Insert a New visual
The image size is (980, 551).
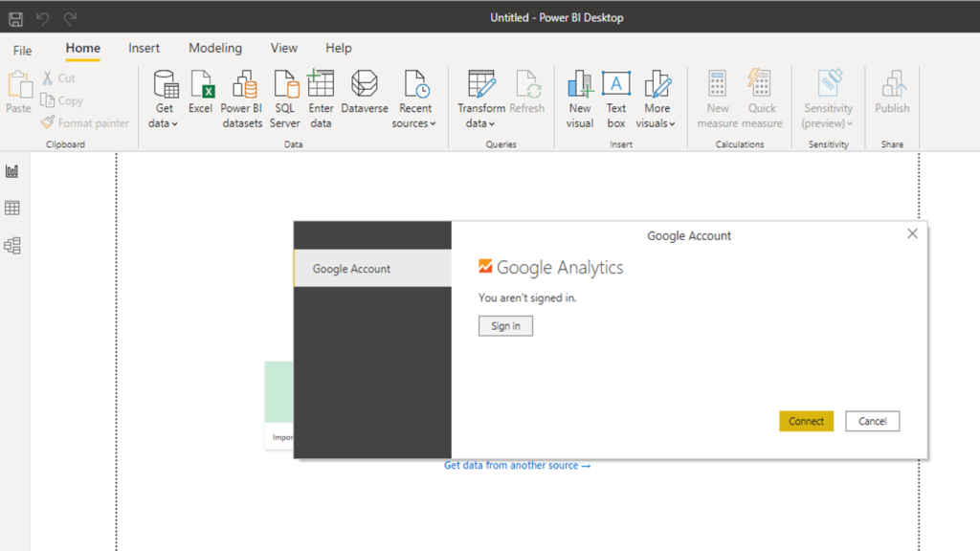click(x=579, y=99)
